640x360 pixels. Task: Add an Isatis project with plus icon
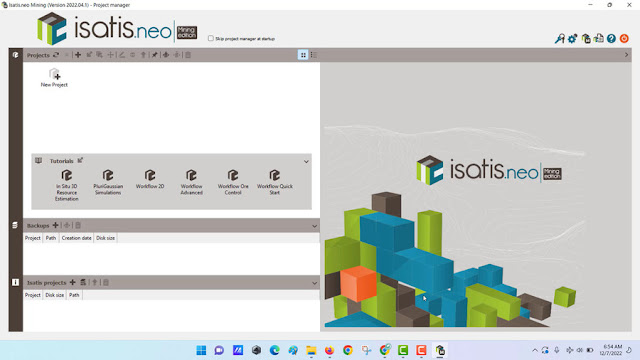tap(73, 282)
